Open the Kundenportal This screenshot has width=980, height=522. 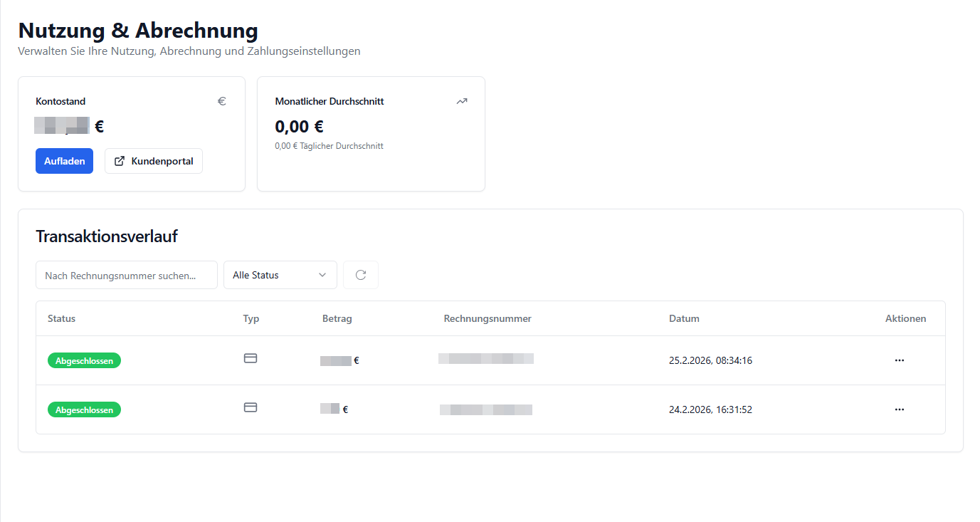click(x=153, y=161)
